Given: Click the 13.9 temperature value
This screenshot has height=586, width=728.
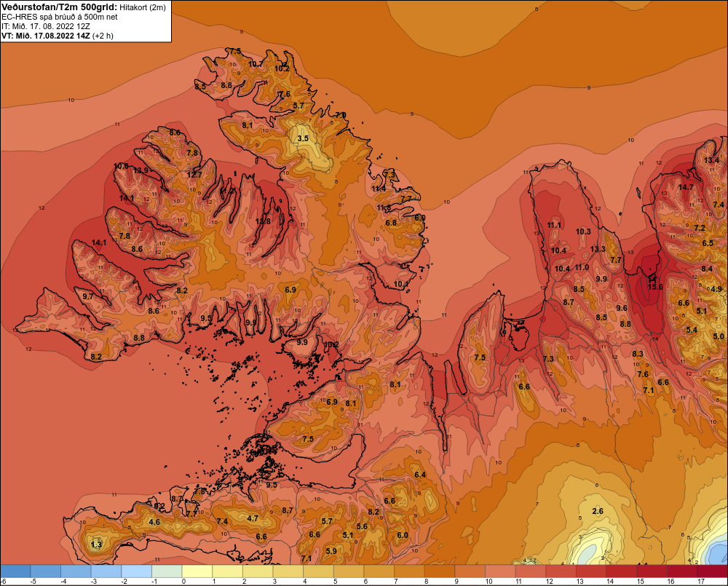Looking at the screenshot, I should pyautogui.click(x=141, y=170).
